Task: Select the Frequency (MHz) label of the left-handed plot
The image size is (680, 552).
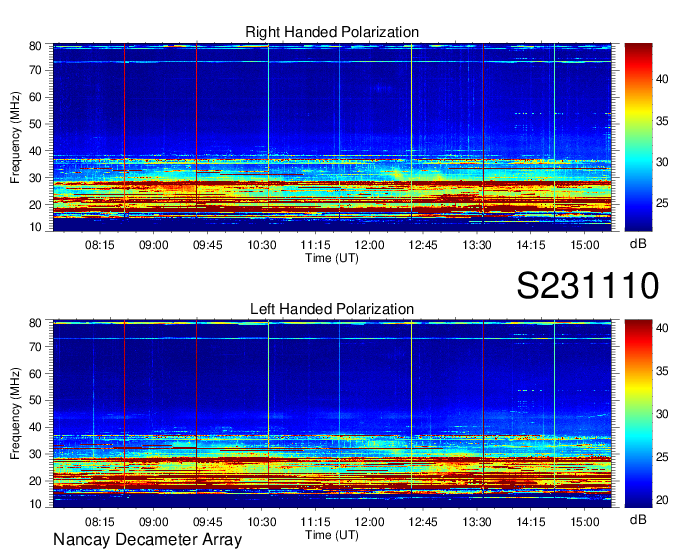Action: pos(15,414)
